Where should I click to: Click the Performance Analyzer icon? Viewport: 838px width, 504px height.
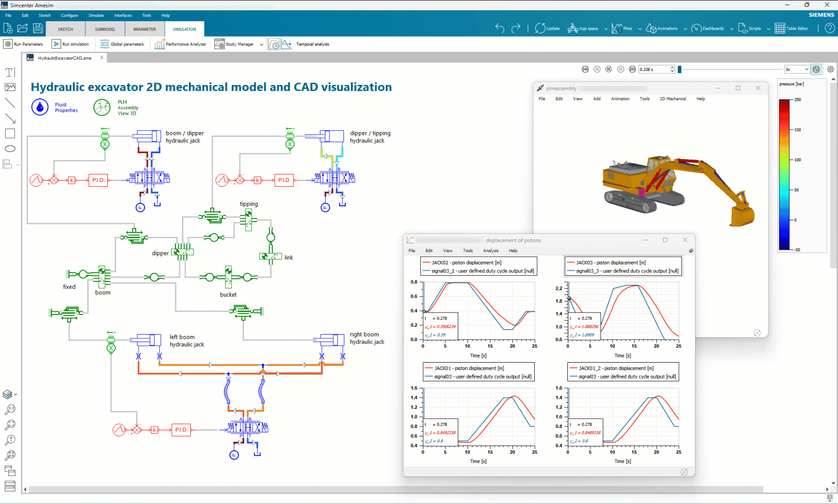pos(160,44)
